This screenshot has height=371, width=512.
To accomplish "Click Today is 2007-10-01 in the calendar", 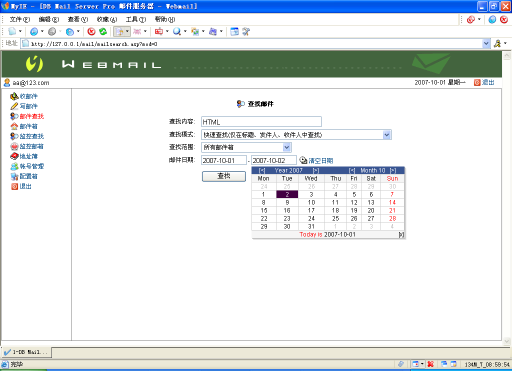I will pos(327,235).
